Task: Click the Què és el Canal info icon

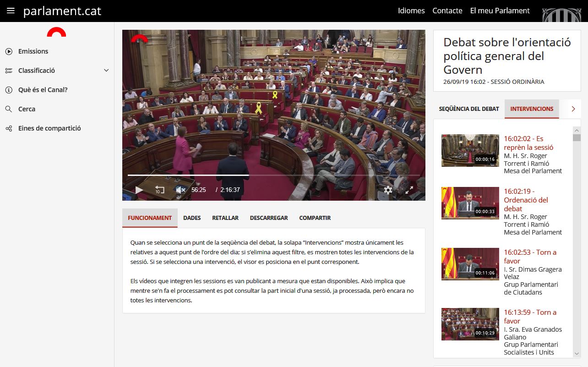Action: pyautogui.click(x=9, y=90)
